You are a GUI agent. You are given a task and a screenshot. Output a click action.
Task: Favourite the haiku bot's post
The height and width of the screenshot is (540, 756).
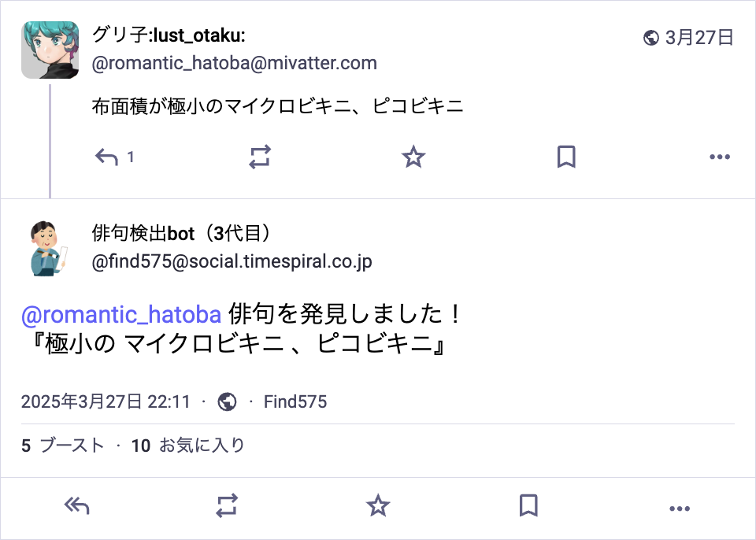click(378, 506)
